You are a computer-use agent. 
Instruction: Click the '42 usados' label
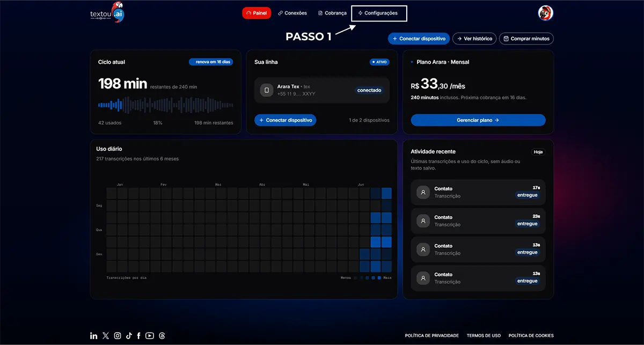[109, 123]
